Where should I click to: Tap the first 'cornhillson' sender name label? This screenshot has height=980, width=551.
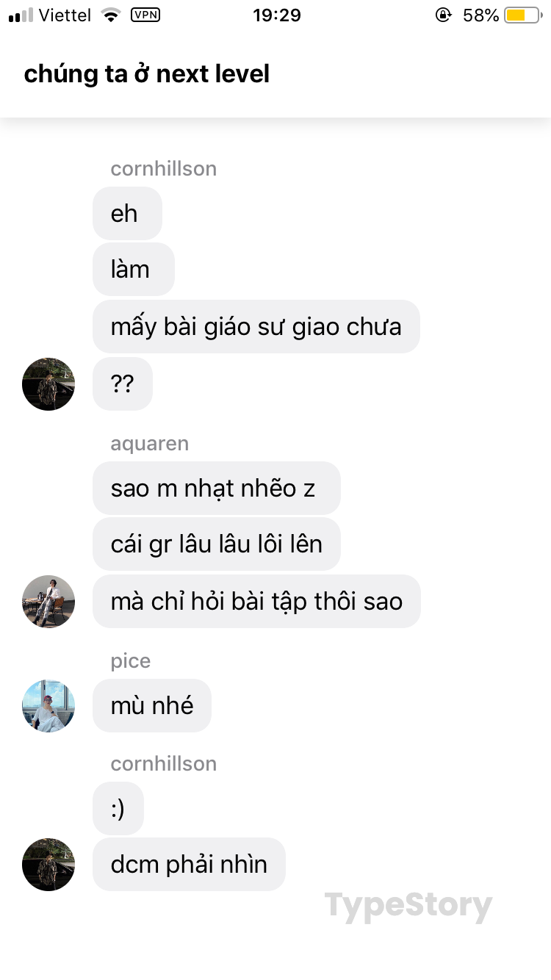click(x=164, y=169)
